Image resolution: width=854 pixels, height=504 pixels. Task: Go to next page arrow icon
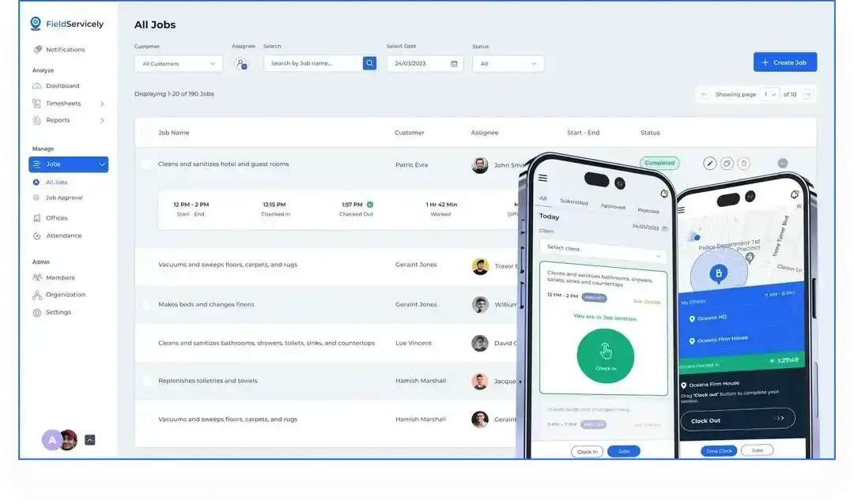(807, 94)
